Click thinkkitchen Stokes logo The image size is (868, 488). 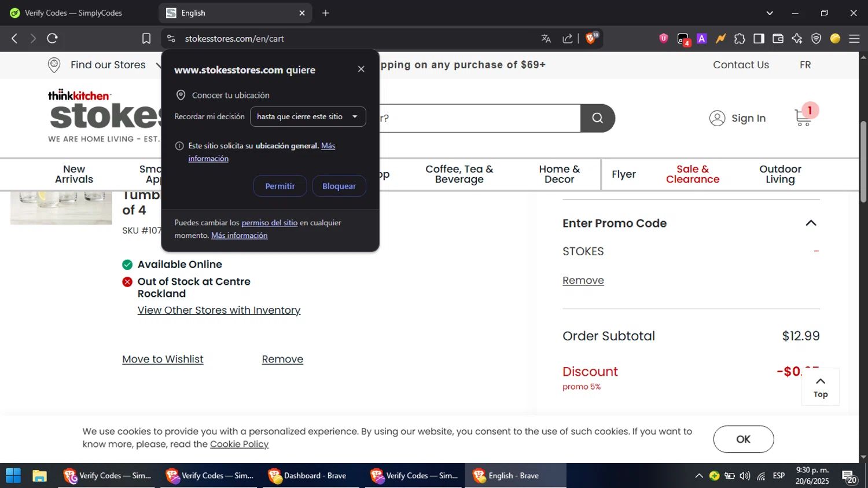tap(104, 116)
